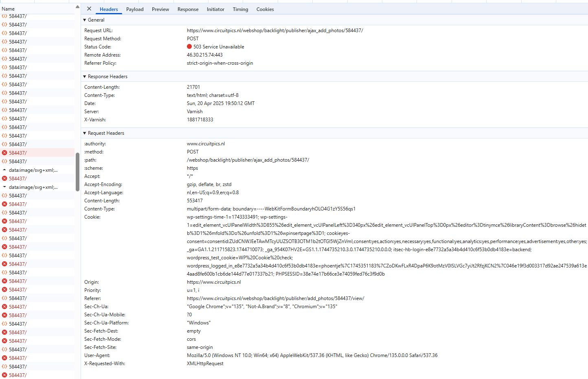This screenshot has height=379, width=588.
Task: Click the red 503 status indicator dot
Action: coord(189,46)
